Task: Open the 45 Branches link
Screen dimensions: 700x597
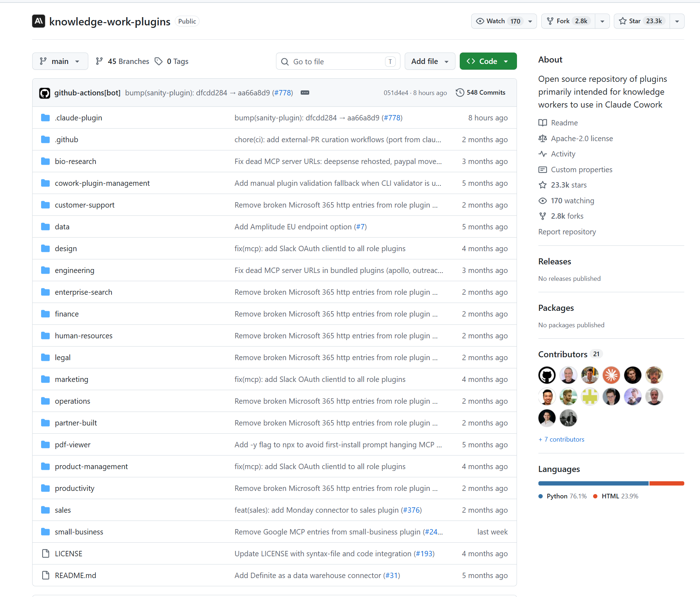Action: coord(123,61)
